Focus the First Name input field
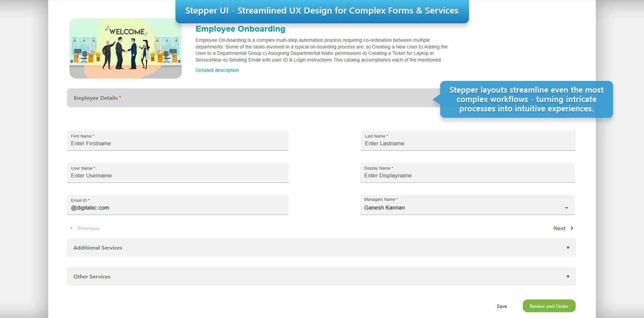 [x=177, y=144]
